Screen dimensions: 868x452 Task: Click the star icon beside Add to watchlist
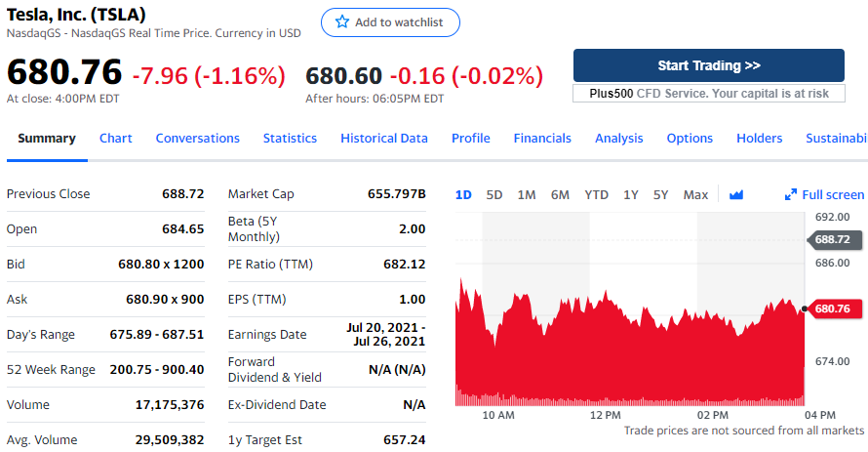[x=342, y=22]
